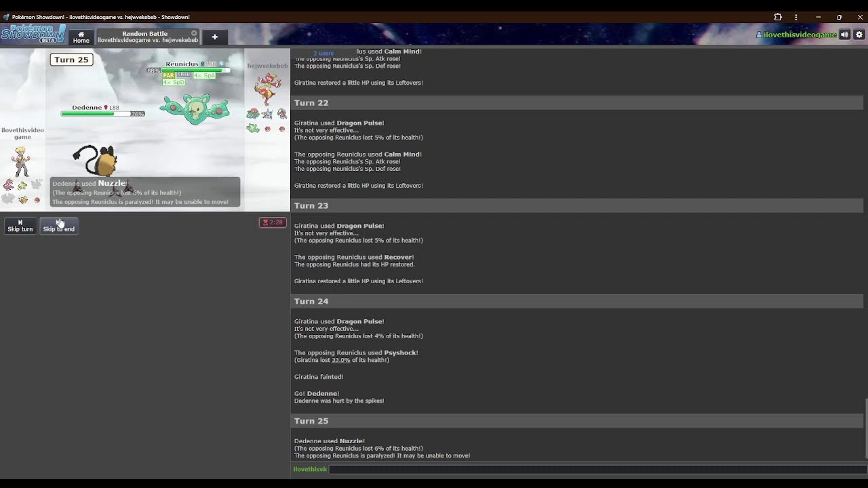This screenshot has height=488, width=868.
Task: Click the Turn 23 log header
Action: 577,205
